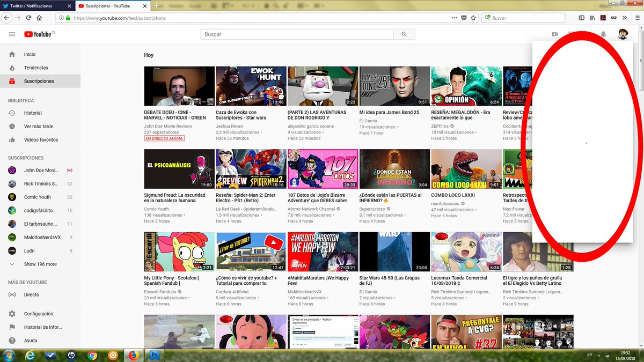Open the account avatar menu
The height and width of the screenshot is (362, 644).
pyautogui.click(x=623, y=34)
